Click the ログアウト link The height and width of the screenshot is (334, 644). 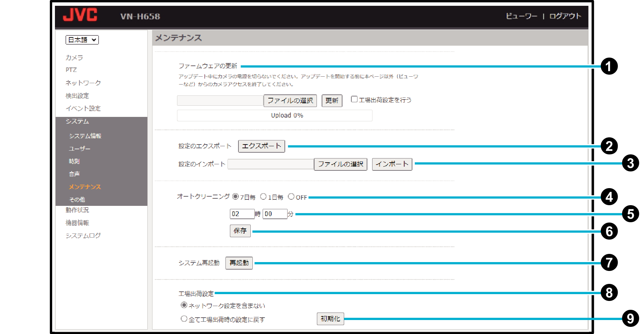point(565,16)
